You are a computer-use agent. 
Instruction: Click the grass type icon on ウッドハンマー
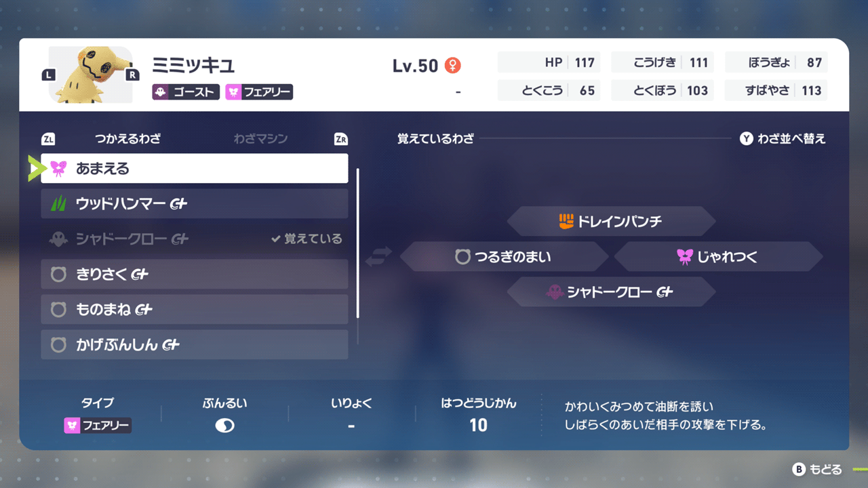click(59, 204)
